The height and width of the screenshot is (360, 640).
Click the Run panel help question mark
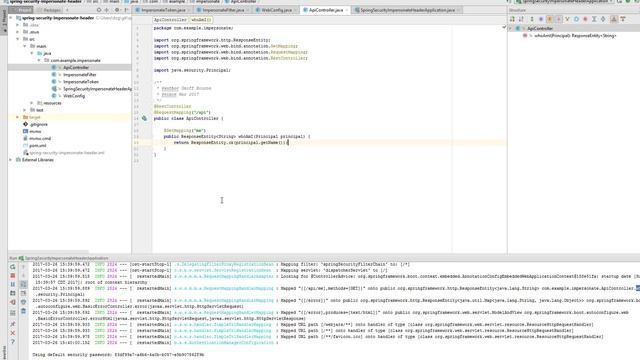13,342
